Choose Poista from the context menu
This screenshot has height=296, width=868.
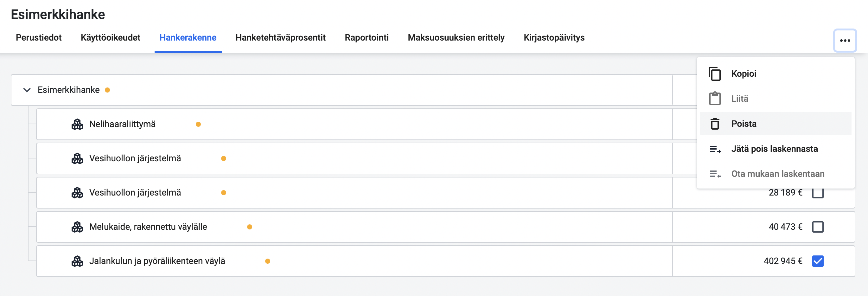coord(776,124)
